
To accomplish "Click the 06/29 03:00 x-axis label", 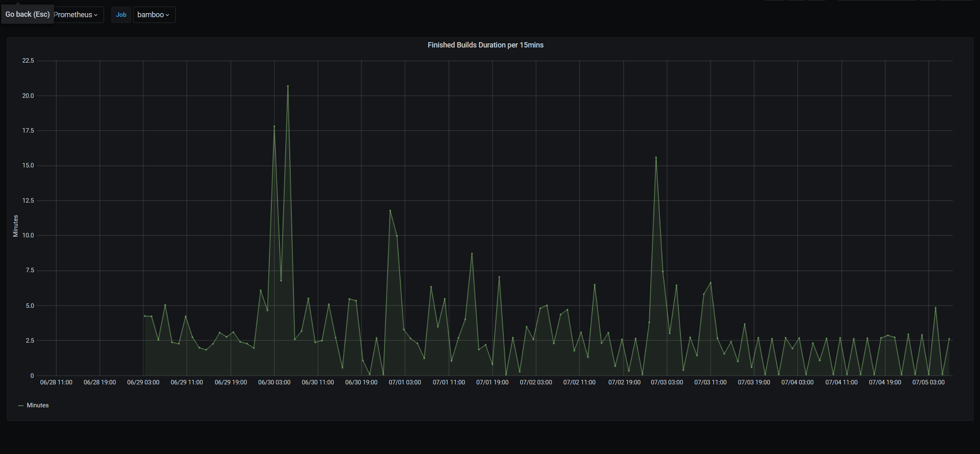I will (143, 382).
